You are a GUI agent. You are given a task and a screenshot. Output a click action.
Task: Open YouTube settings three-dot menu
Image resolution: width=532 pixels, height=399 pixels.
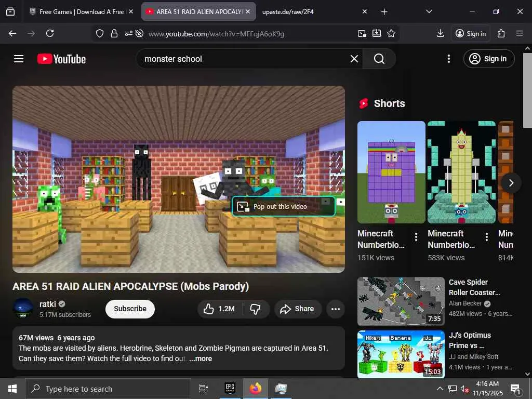point(448,59)
